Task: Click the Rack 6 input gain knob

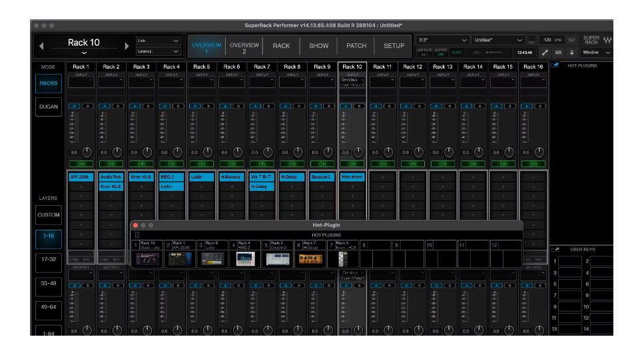Action: (x=238, y=153)
